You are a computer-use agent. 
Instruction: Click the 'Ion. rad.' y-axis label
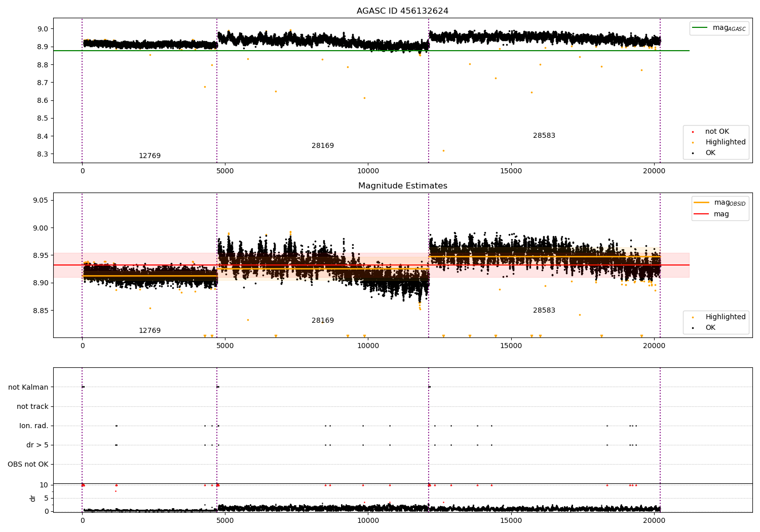pyautogui.click(x=34, y=426)
